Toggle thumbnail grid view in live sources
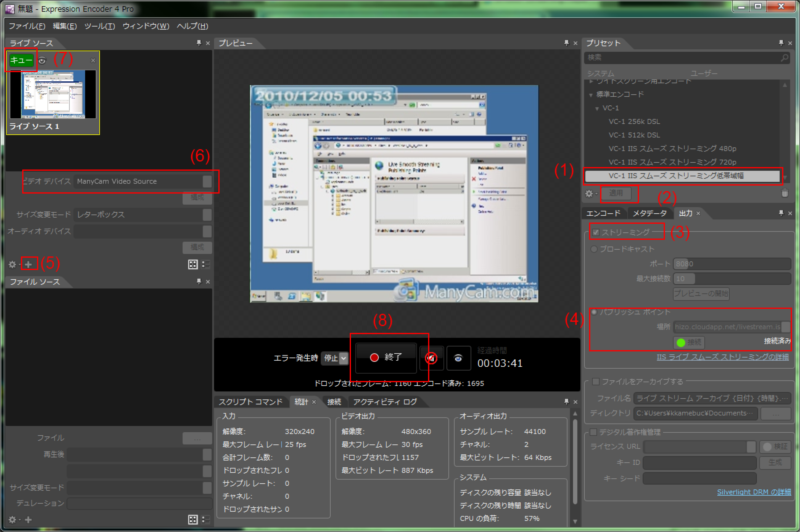800x532 pixels. [x=191, y=264]
